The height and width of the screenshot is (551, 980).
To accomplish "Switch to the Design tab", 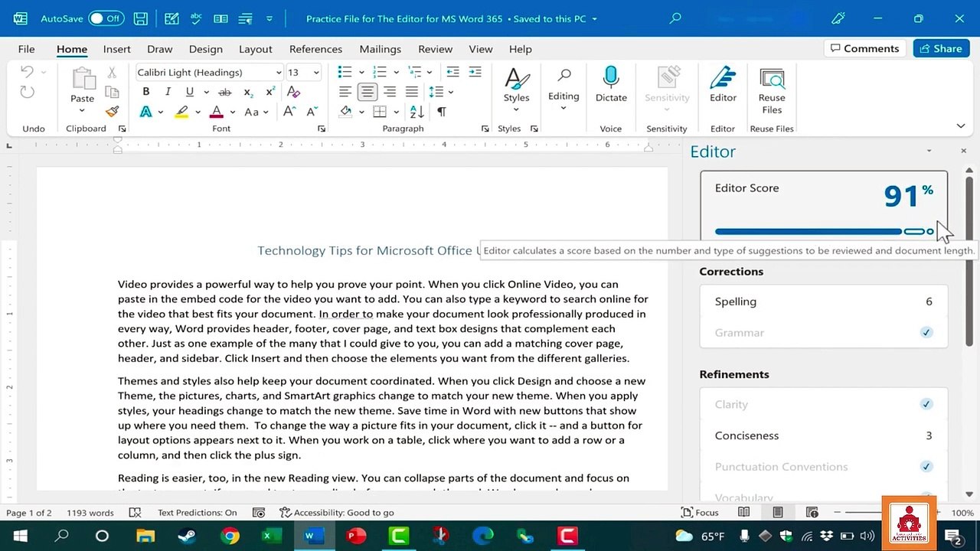I will pos(206,49).
